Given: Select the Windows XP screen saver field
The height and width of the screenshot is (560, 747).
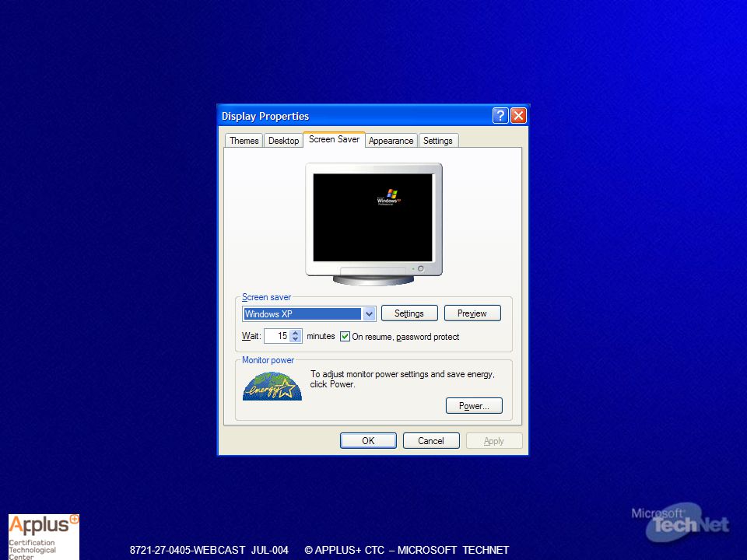Looking at the screenshot, I should click(x=303, y=313).
